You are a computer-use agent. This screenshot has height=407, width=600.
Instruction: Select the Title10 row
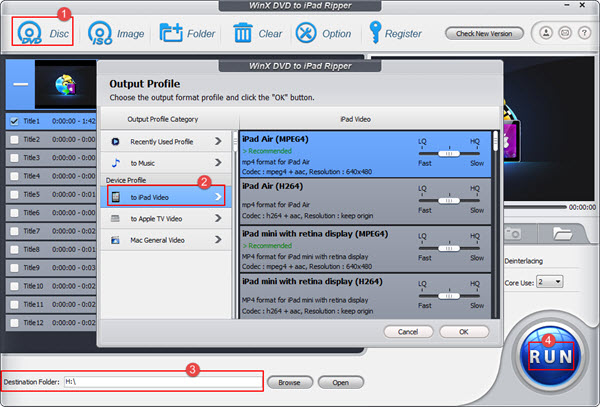click(51, 286)
